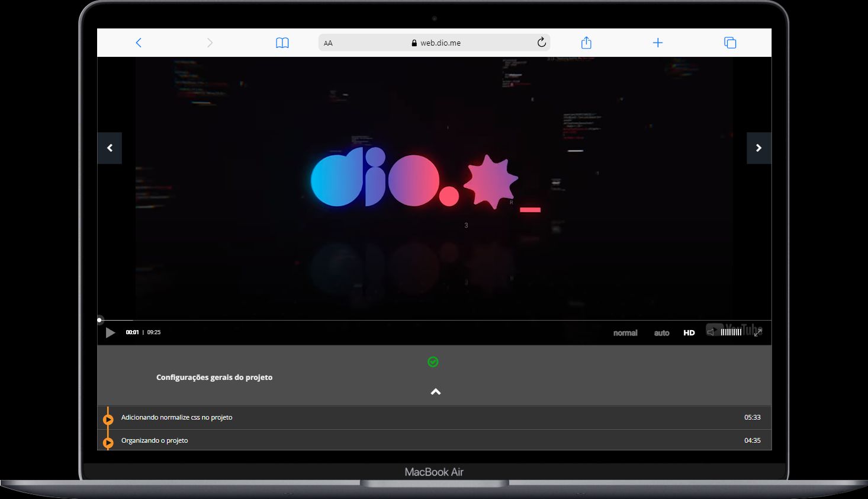
Task: Go to previous lesson with left arrow
Action: click(x=110, y=148)
